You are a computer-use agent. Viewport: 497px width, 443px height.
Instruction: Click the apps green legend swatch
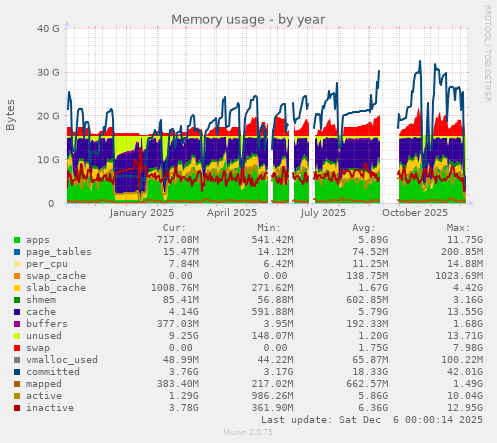(17, 240)
